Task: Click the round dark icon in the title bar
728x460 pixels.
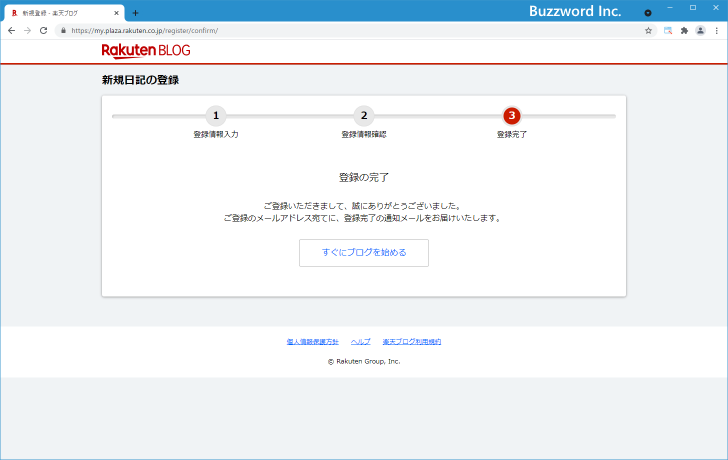Action: [x=648, y=13]
